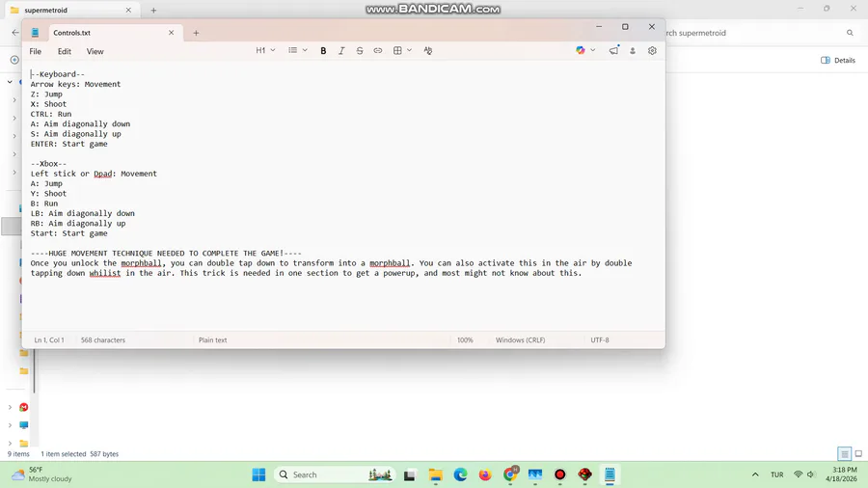Image resolution: width=868 pixels, height=488 pixels.
Task: Open Bandicam recorder from the taskbar
Action: click(559, 474)
